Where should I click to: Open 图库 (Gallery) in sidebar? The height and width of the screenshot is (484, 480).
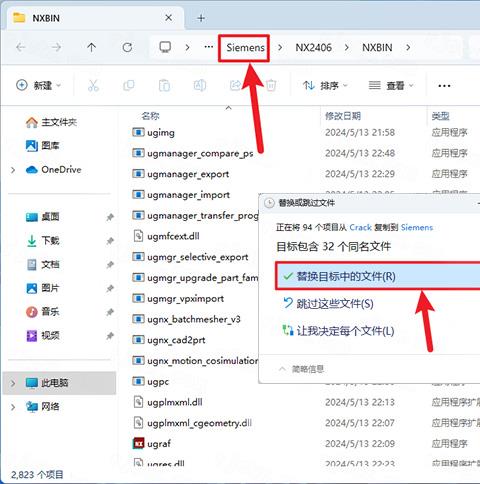tap(43, 146)
